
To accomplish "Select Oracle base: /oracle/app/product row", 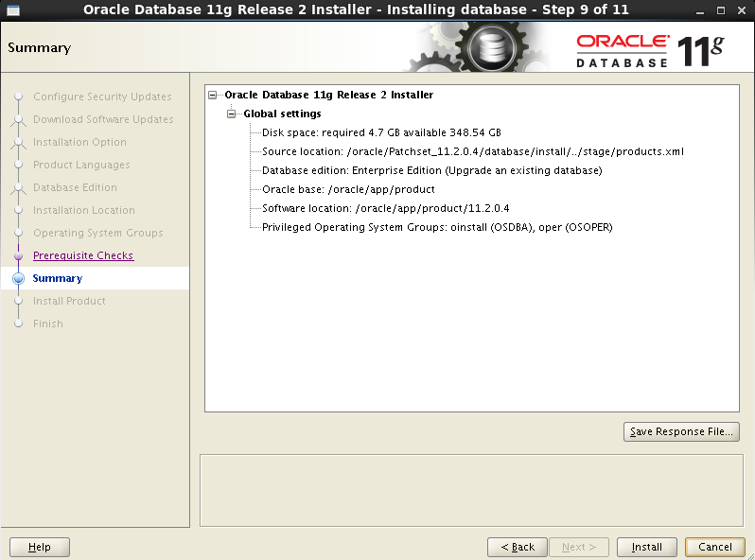I will pos(348,189).
